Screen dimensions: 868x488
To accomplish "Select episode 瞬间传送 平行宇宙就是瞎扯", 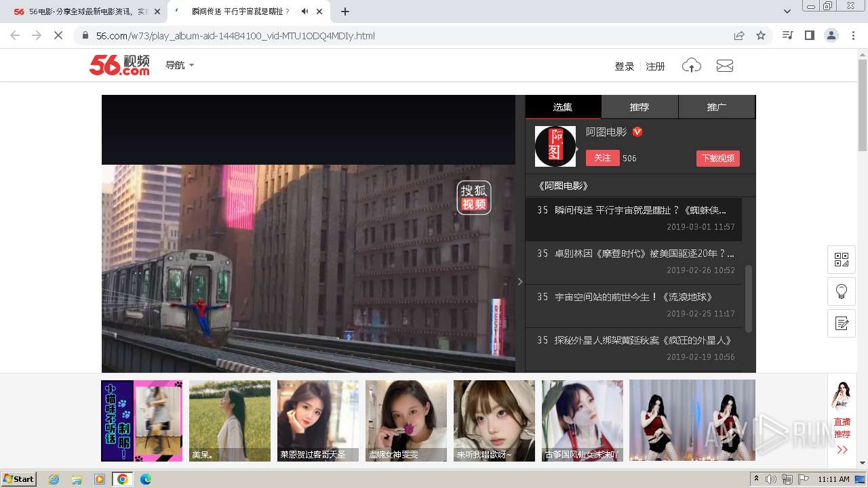I will click(x=633, y=218).
